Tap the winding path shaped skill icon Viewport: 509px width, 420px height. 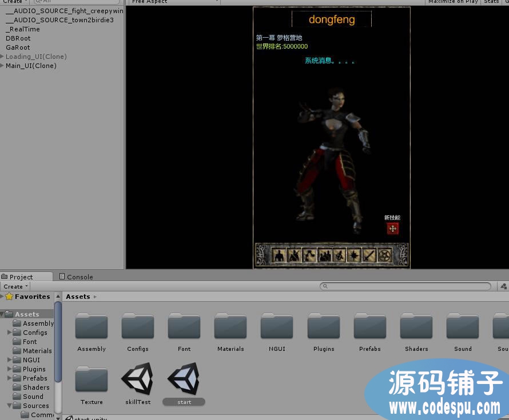click(x=309, y=255)
